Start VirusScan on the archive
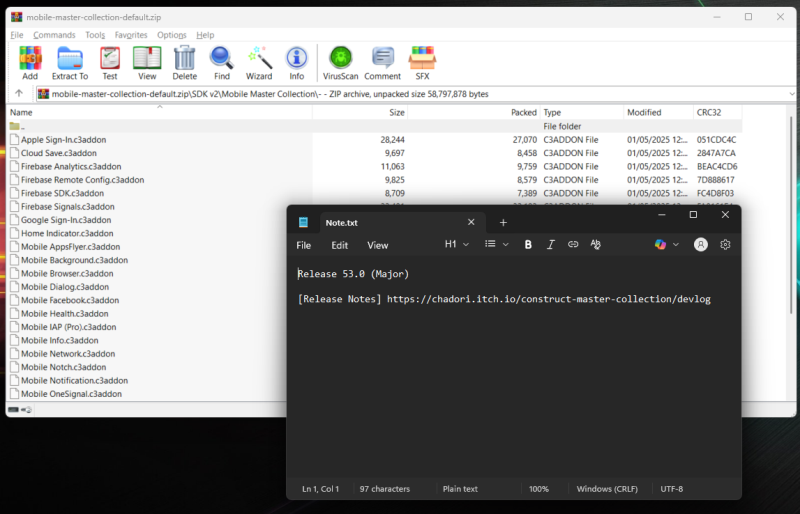The width and height of the screenshot is (800, 514). pos(340,63)
